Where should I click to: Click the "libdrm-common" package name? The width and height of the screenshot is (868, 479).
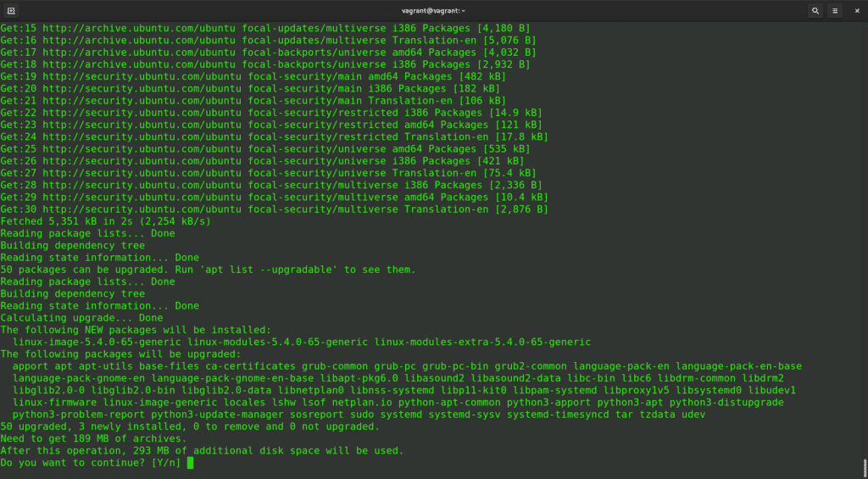click(x=697, y=379)
